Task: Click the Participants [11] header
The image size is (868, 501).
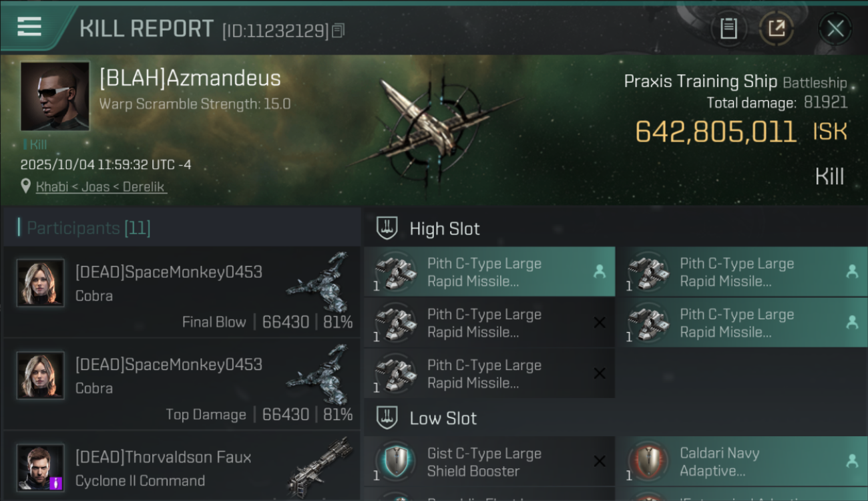Action: (x=89, y=228)
